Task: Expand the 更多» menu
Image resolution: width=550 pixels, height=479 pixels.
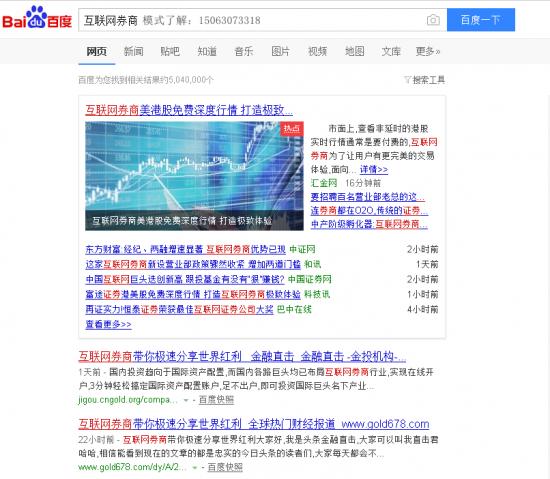Action: coord(428,52)
